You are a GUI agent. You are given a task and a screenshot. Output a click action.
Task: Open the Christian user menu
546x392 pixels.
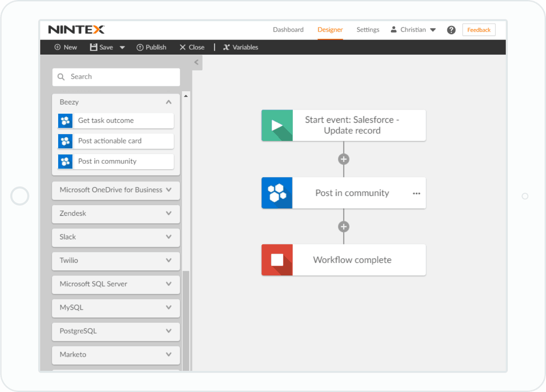click(x=413, y=30)
